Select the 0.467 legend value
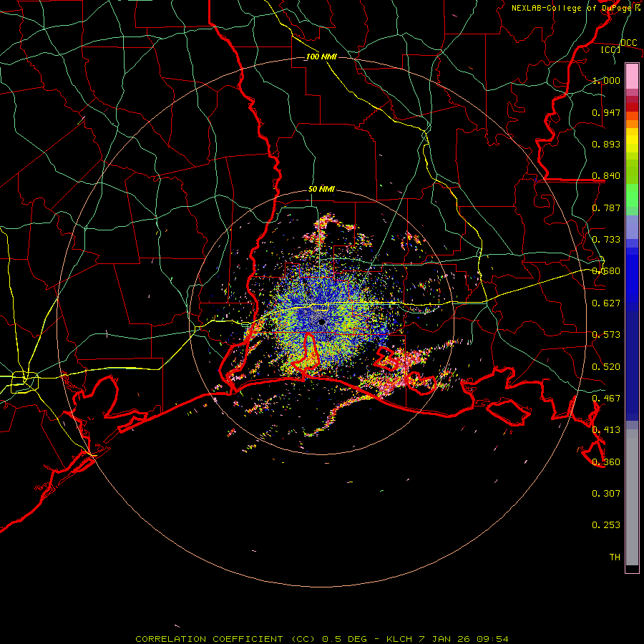Viewport: 644px width, 644px height. 606,399
